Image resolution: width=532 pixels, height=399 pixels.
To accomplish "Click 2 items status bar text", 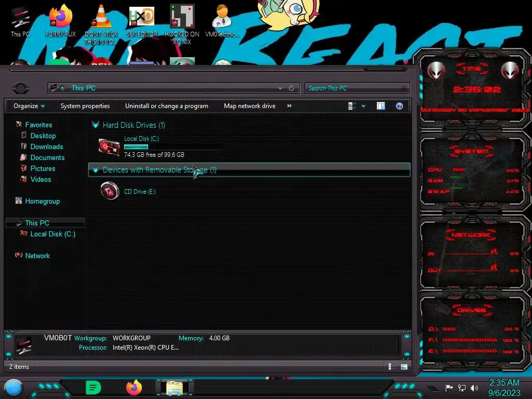I will point(19,366).
